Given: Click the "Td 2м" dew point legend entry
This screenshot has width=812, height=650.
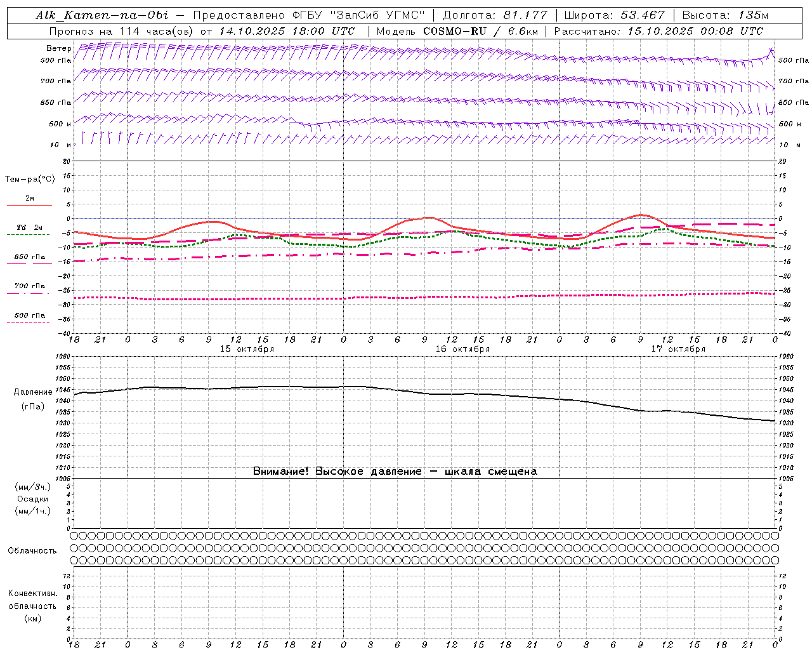Looking at the screenshot, I should tap(30, 227).
